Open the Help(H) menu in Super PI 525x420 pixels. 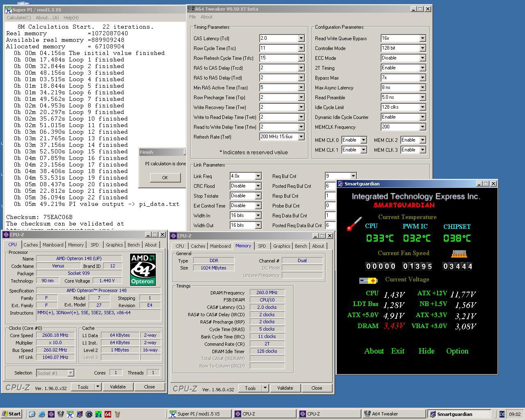tap(71, 18)
